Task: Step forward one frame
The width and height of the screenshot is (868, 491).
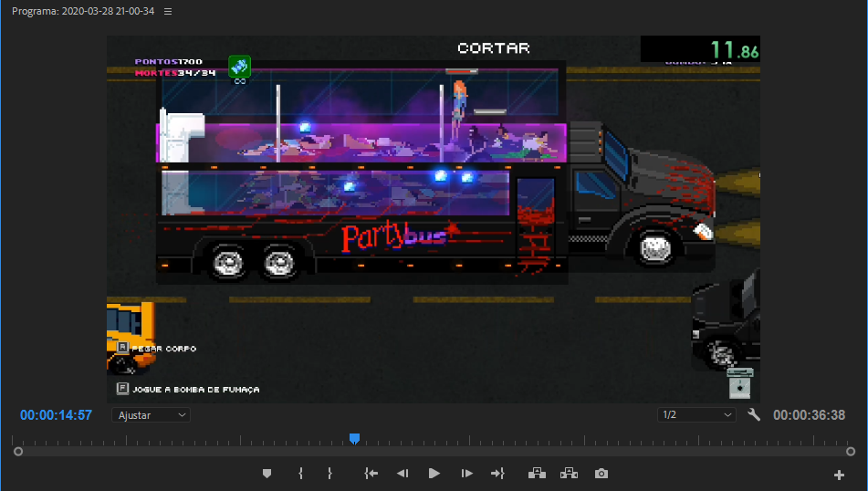Action: pos(466,474)
